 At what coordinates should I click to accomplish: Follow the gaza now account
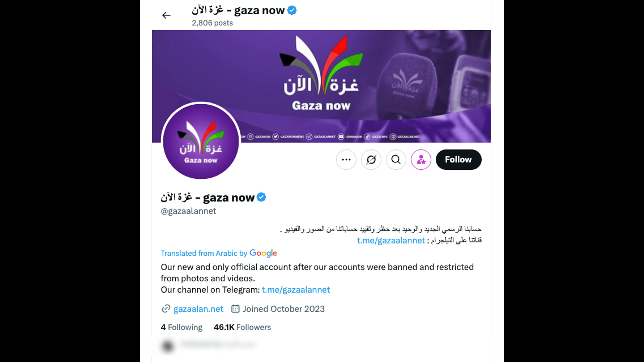(459, 160)
